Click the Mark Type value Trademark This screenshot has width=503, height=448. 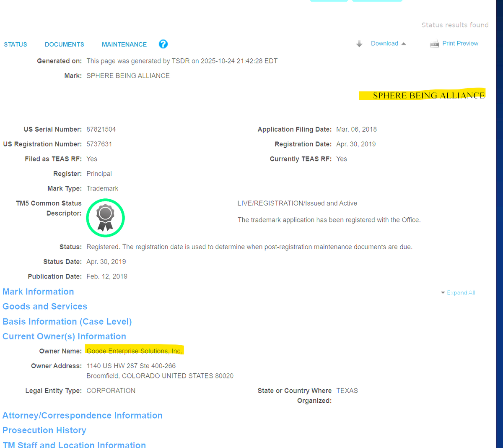click(x=102, y=189)
